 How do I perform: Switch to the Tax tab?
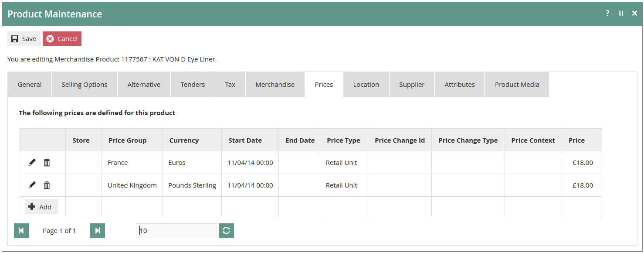point(230,85)
